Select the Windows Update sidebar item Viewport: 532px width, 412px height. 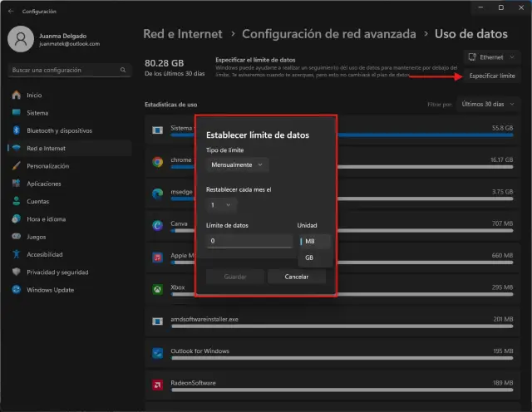(x=51, y=289)
